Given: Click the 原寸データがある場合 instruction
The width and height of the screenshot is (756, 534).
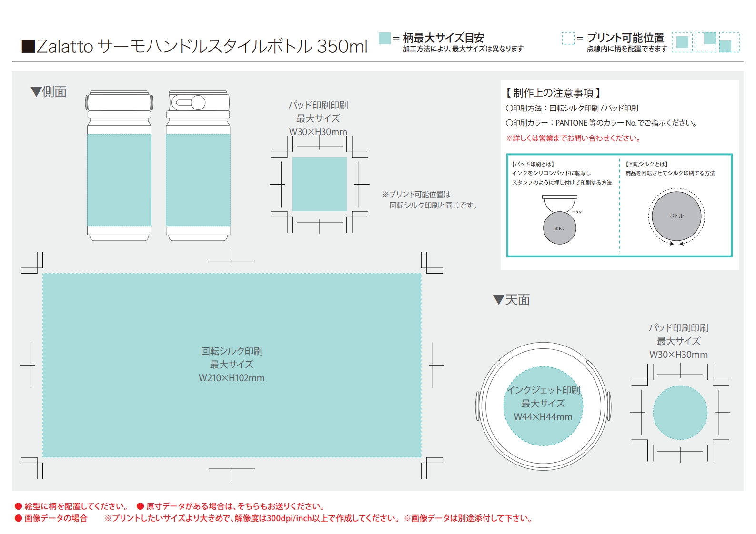Looking at the screenshot, I should (232, 506).
